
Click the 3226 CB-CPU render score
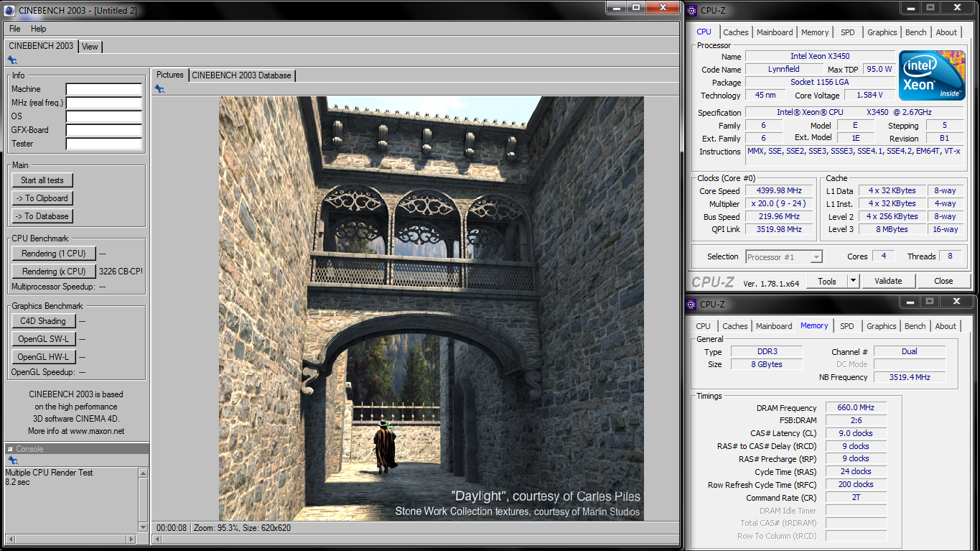coord(121,272)
